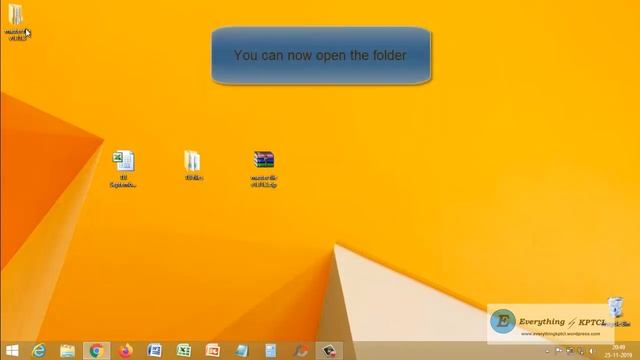Switch to Google Chrome on taskbar
Viewport: 640px width, 360px height.
(x=96, y=351)
